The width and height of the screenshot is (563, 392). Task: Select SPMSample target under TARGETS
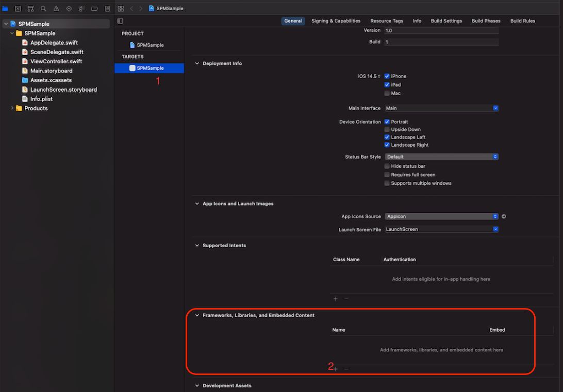(150, 68)
